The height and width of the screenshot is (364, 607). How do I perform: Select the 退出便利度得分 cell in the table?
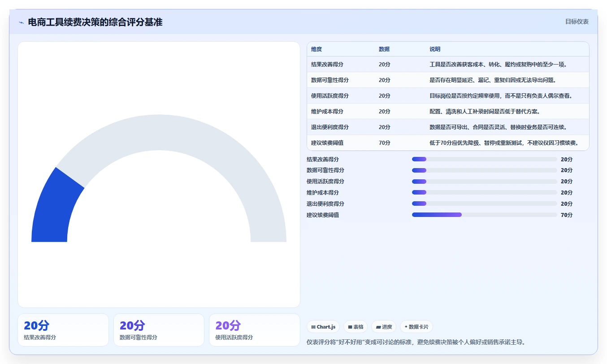(x=330, y=127)
